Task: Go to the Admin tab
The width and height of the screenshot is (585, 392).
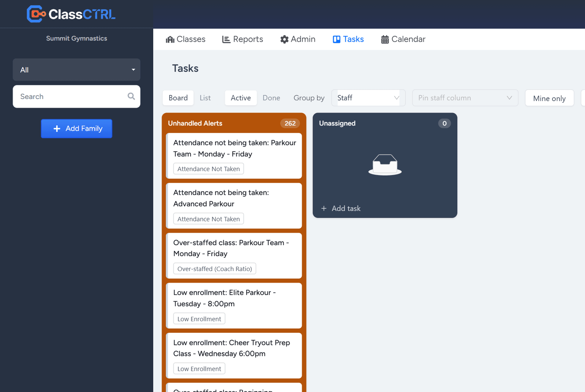Action: click(x=298, y=39)
